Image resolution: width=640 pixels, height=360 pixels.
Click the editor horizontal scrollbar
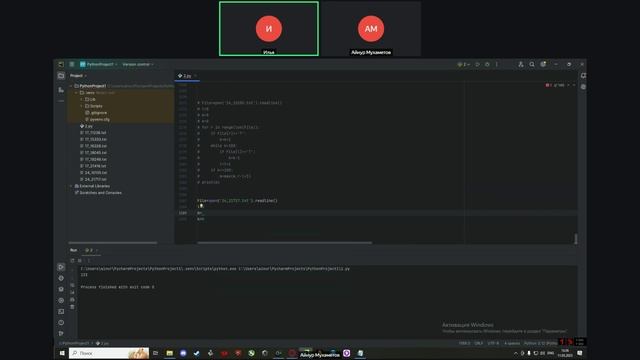284,242
